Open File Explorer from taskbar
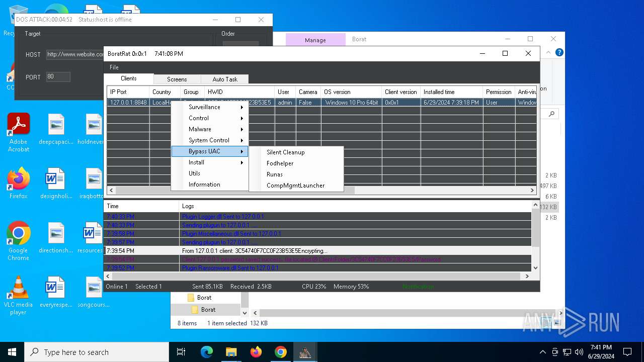The image size is (644, 362). (x=231, y=352)
